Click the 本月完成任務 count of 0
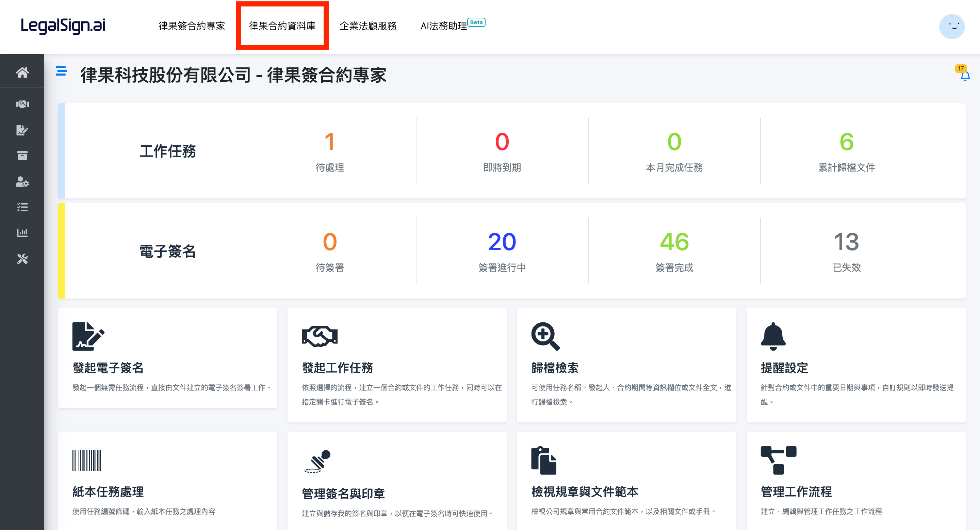The width and height of the screenshot is (980, 530). pos(674,142)
